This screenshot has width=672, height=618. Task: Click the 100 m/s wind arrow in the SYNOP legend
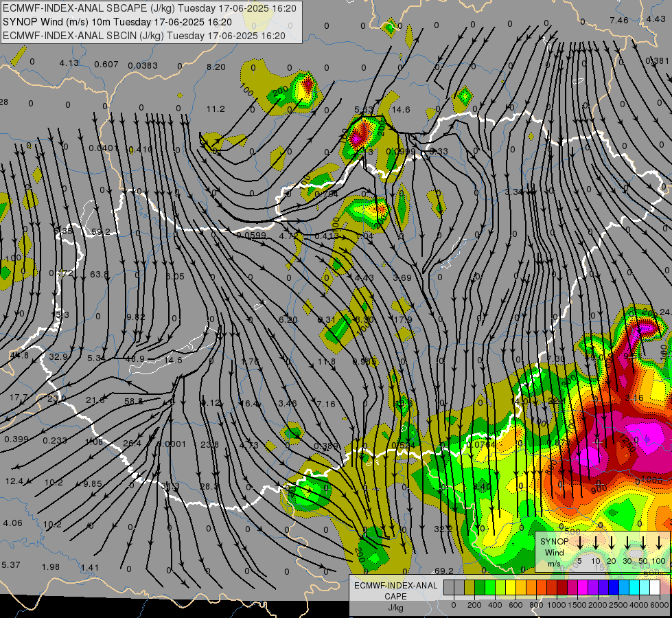click(659, 543)
